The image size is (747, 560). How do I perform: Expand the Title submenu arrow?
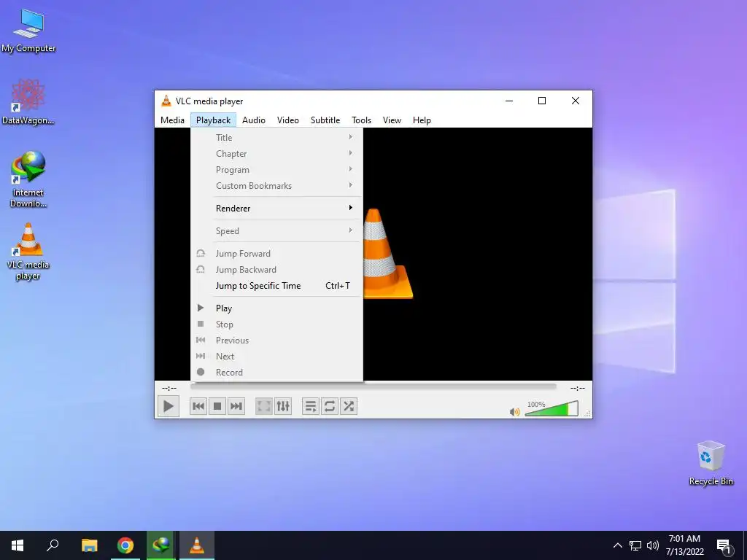click(x=351, y=137)
